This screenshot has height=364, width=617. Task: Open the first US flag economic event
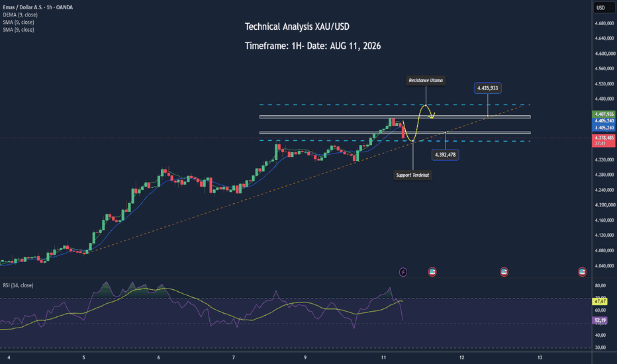432,272
